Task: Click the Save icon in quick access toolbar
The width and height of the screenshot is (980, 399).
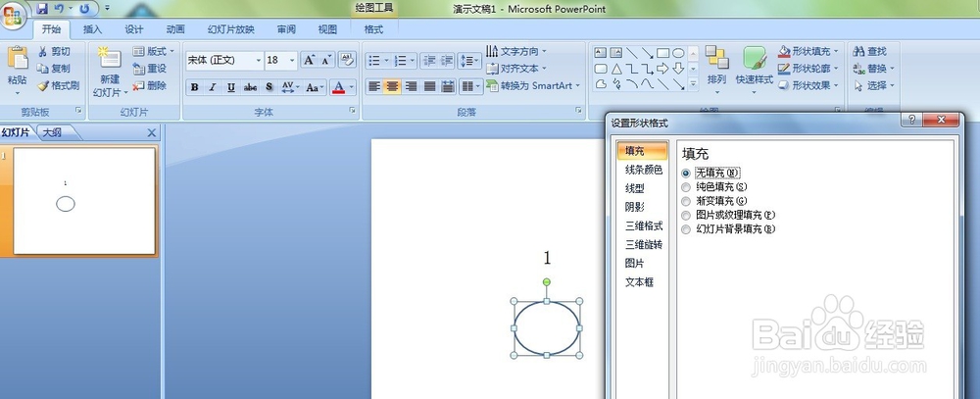Action: pyautogui.click(x=42, y=9)
